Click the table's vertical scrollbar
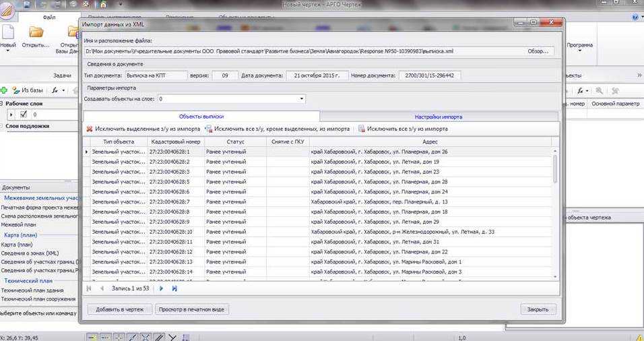Screen dimensions: 644x341 (555, 168)
